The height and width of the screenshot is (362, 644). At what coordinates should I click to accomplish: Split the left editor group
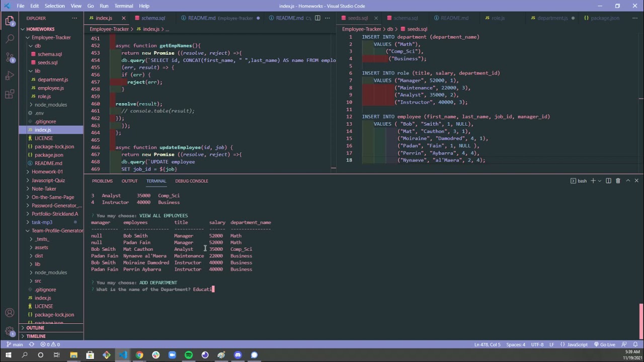pyautogui.click(x=317, y=18)
